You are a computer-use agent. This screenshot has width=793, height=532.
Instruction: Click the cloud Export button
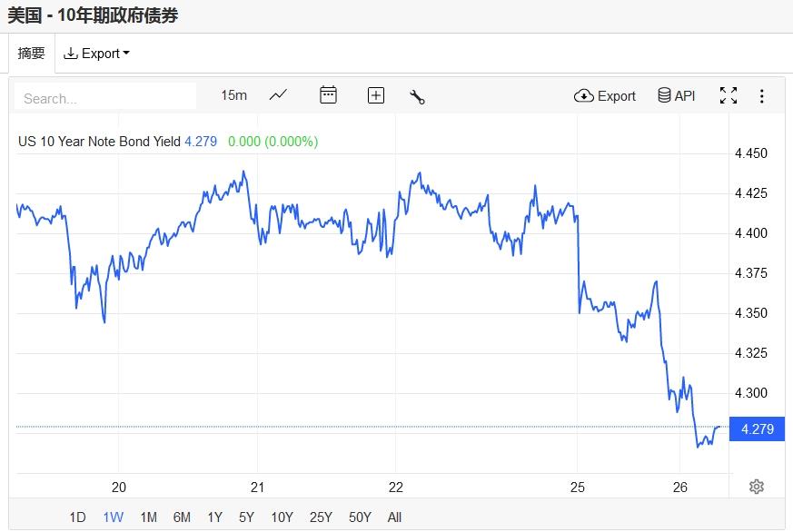pos(605,95)
